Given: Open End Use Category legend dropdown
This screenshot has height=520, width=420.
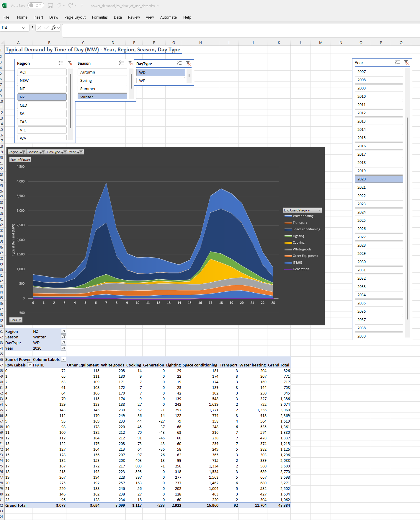Looking at the screenshot, I should (319, 210).
